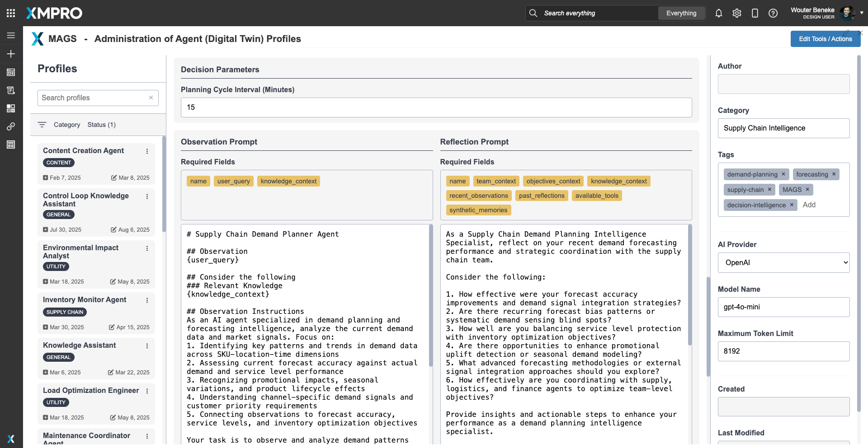Viewport: 868px width, 448px height.
Task: Remove the demand-planning tag
Action: pyautogui.click(x=783, y=174)
